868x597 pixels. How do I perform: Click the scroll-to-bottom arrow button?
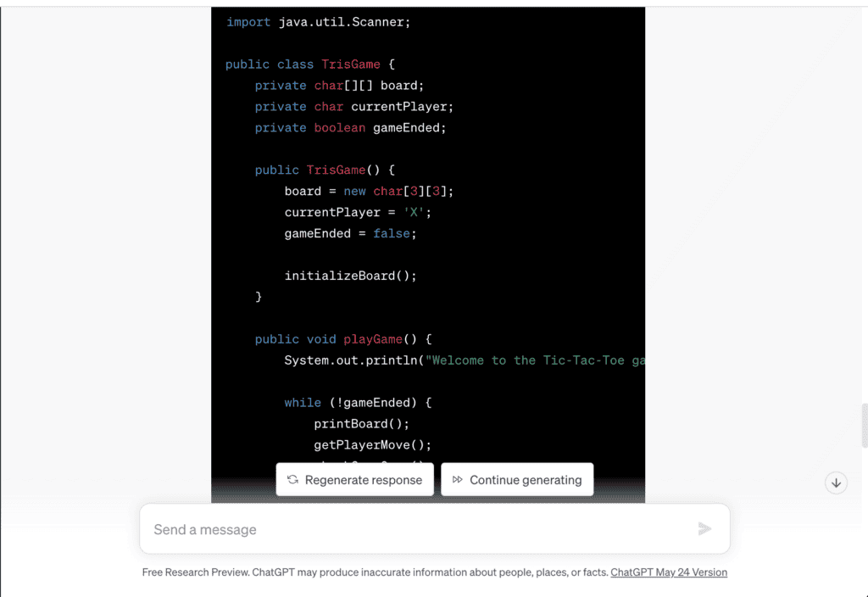click(836, 483)
